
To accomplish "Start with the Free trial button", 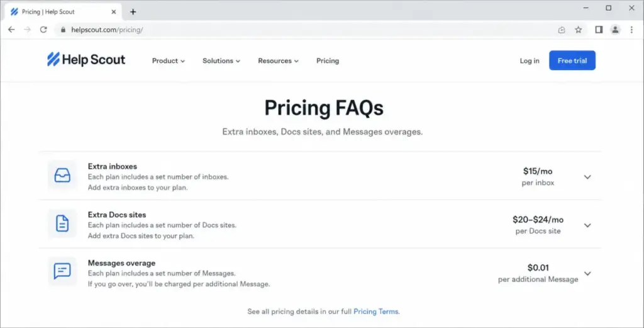I will click(572, 60).
